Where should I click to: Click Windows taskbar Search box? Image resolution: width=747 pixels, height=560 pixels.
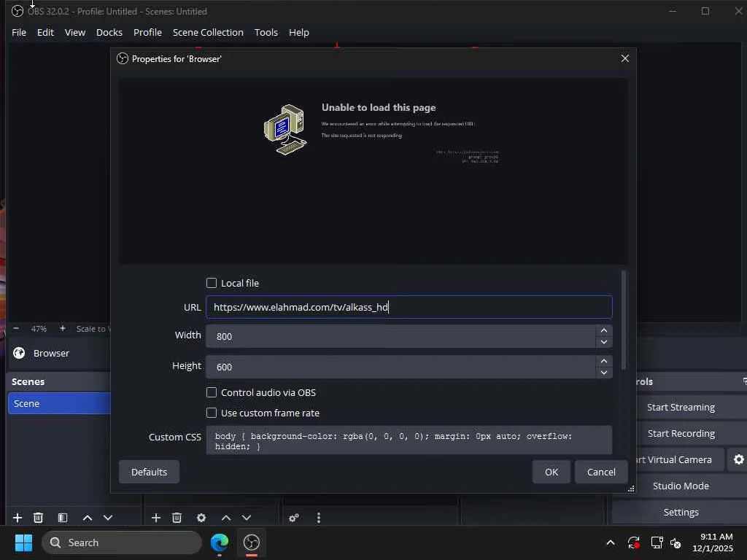click(122, 542)
